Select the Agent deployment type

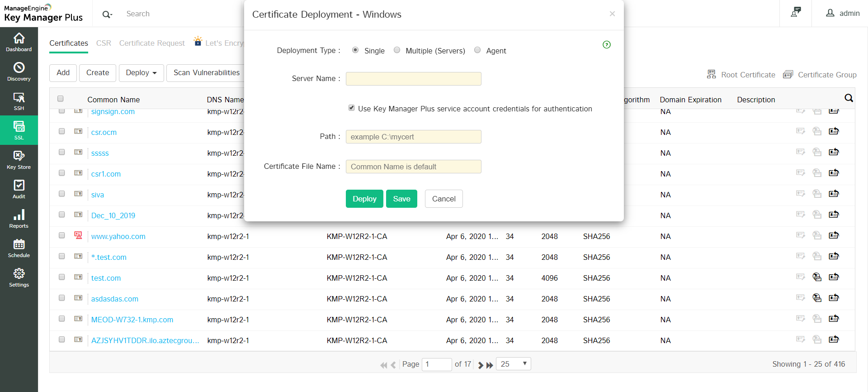477,50
